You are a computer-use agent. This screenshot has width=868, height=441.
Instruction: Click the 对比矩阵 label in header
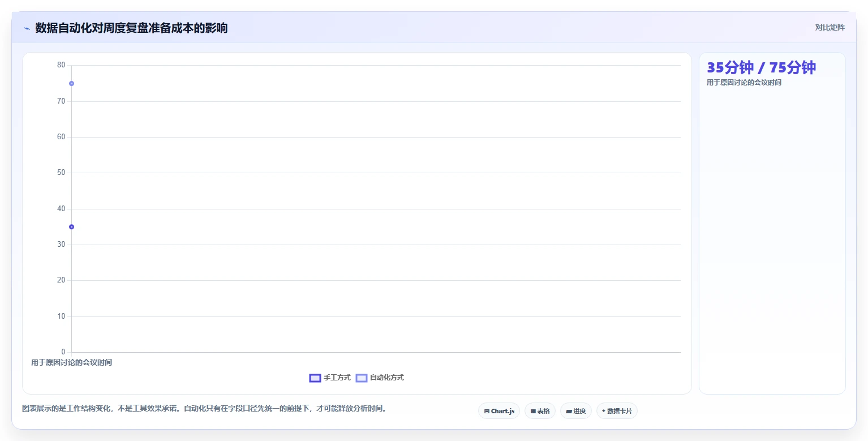pos(830,27)
